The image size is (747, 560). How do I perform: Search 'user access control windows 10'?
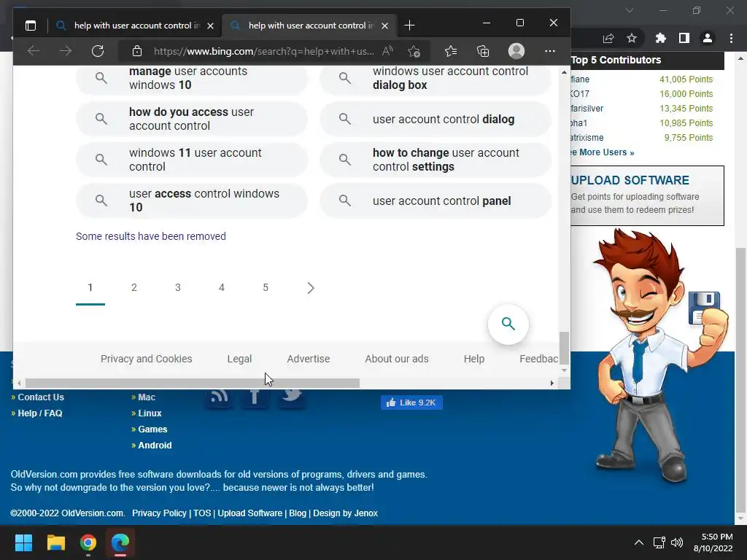[192, 201]
